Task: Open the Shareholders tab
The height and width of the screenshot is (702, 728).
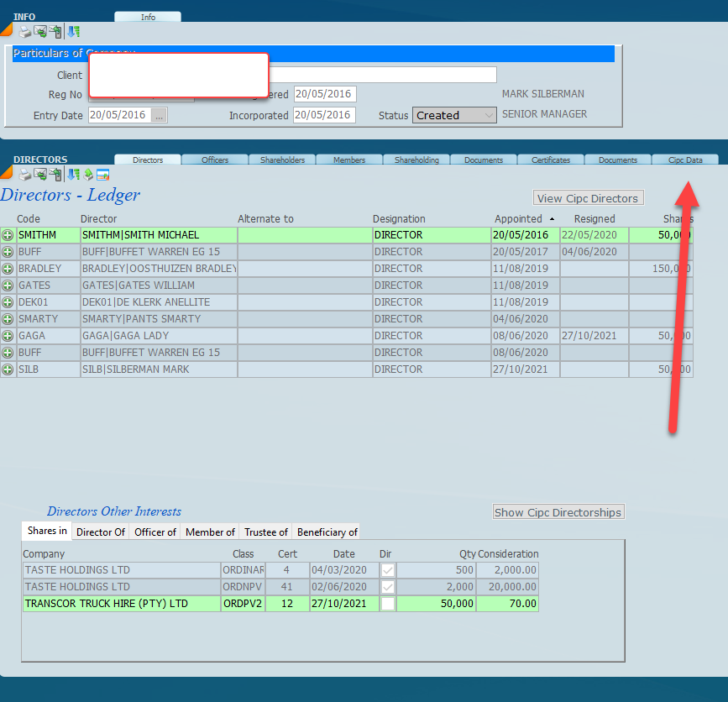Action: [282, 160]
